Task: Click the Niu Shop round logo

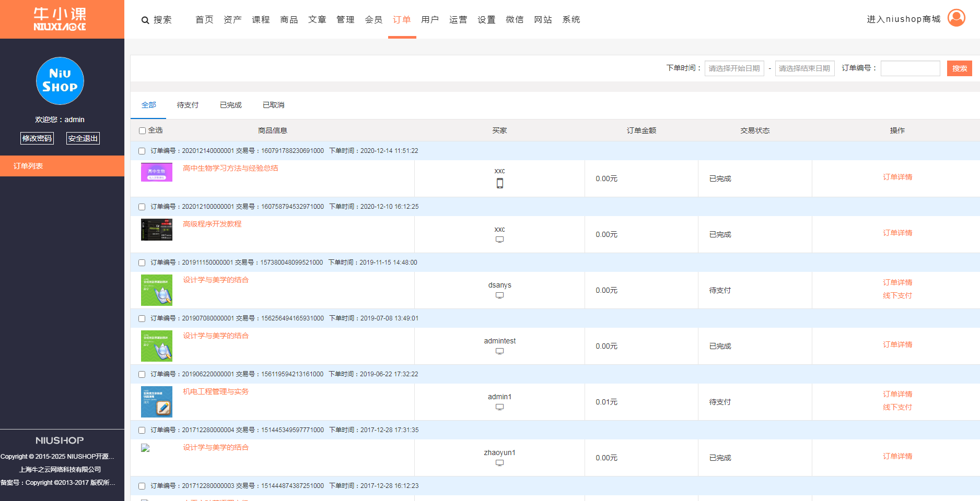Action: pyautogui.click(x=60, y=81)
